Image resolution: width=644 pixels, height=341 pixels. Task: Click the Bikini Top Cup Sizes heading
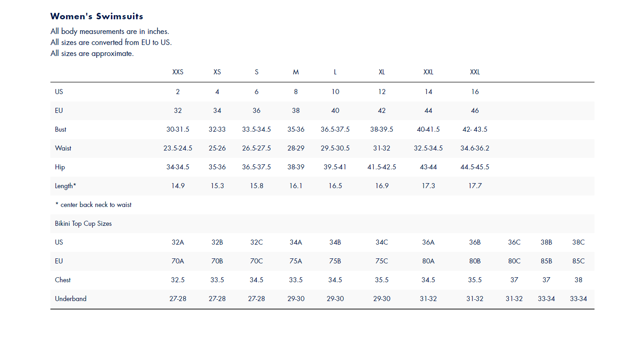click(83, 224)
